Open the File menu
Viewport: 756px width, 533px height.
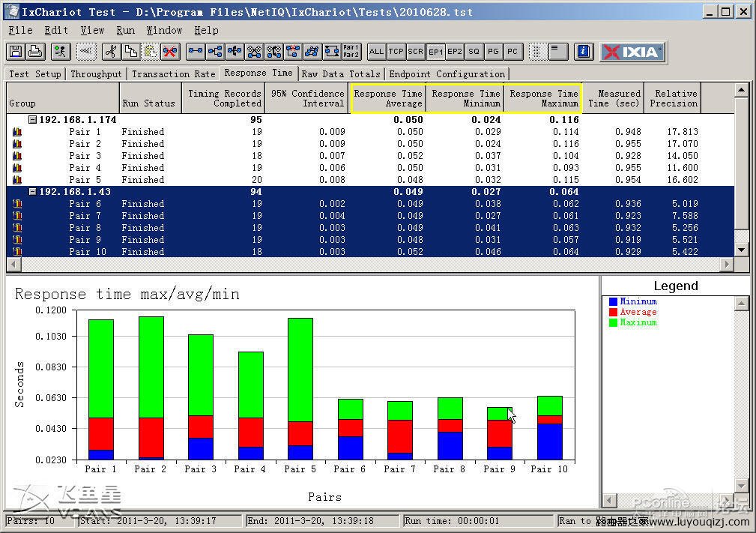(x=21, y=31)
